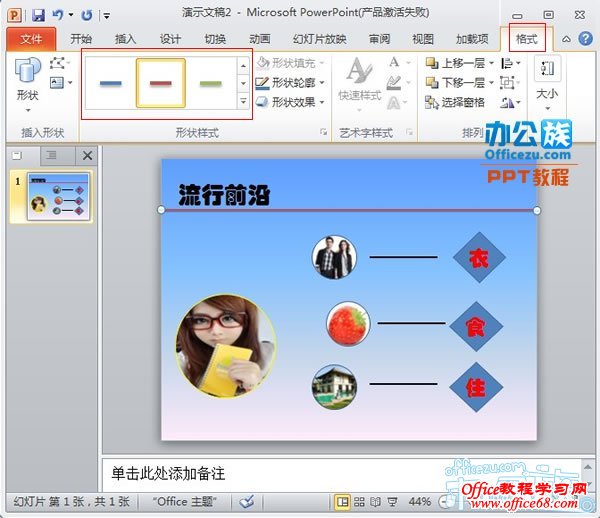This screenshot has width=600, height=518.
Task: Click the Undo arrow icon
Action: point(58,15)
